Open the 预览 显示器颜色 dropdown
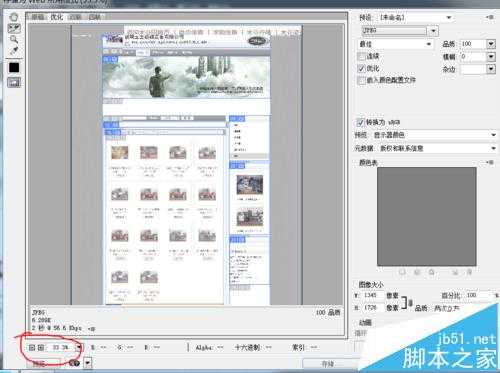The height and width of the screenshot is (373, 500). 434,135
